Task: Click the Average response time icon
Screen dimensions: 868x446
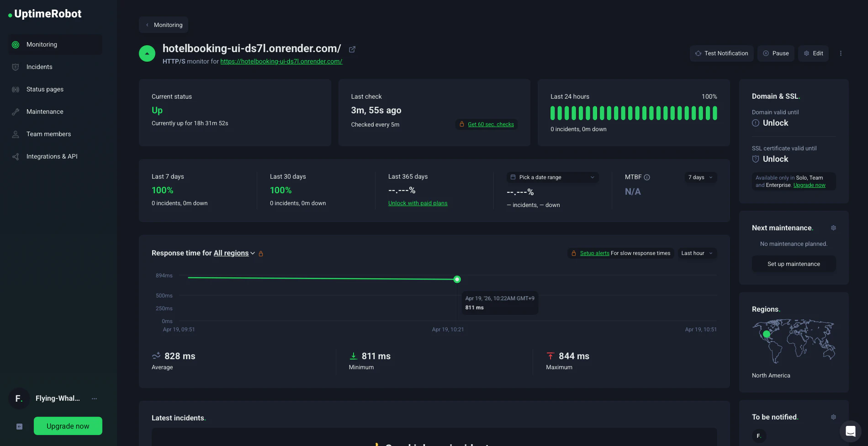Action: pos(156,356)
